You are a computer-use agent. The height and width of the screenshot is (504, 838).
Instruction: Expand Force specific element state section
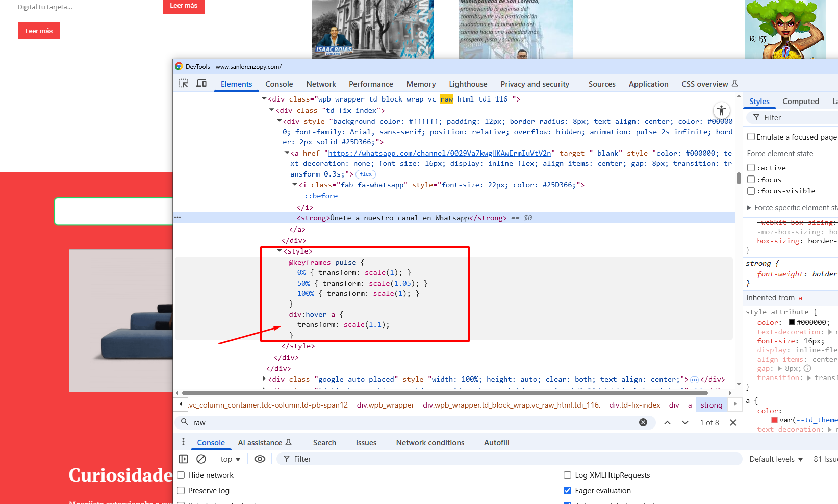point(749,208)
